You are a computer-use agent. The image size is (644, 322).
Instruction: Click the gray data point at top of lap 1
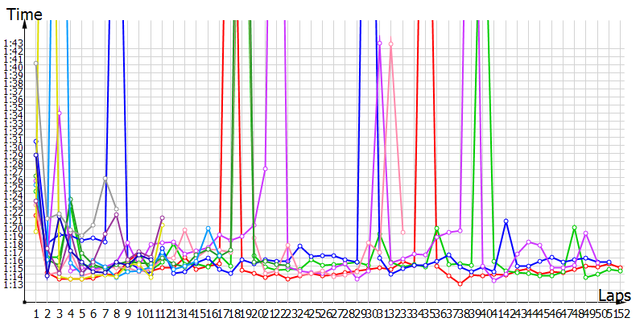click(x=36, y=63)
